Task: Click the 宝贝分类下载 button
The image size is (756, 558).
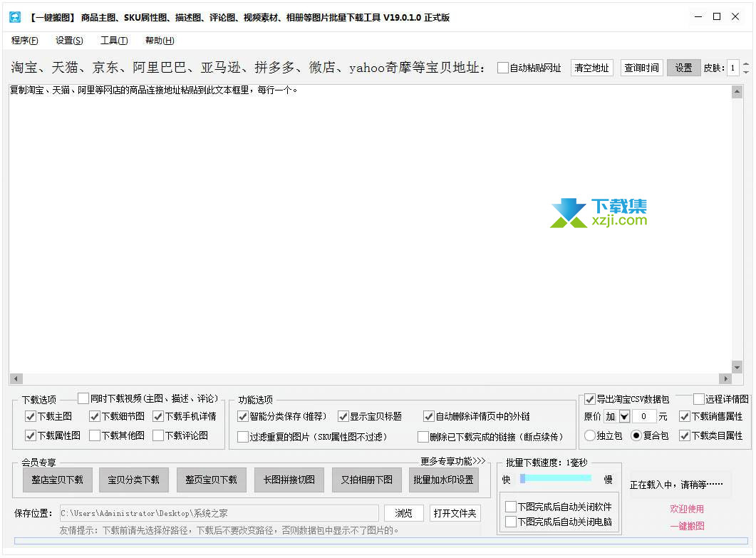Action: click(x=133, y=480)
